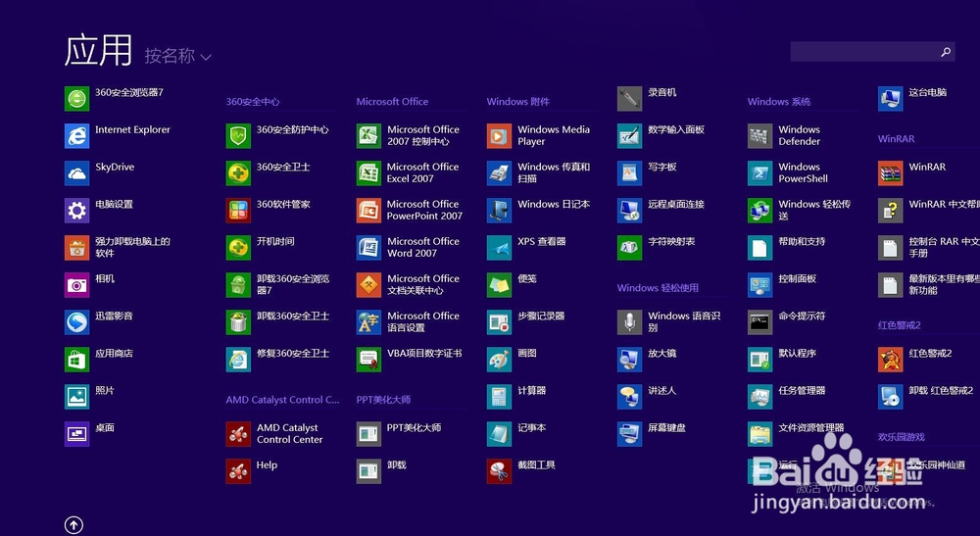Screen dimensions: 980x536
Task: Launch 截图工具 snipping tool icon
Action: 500,471
